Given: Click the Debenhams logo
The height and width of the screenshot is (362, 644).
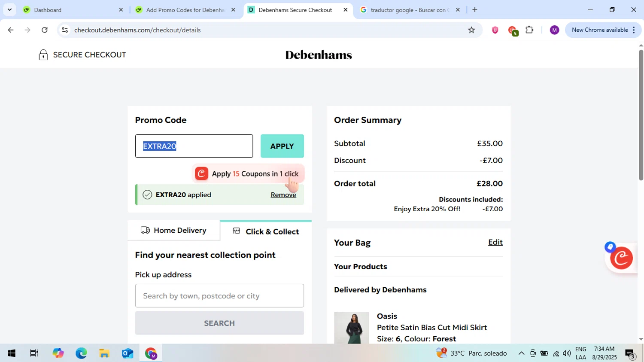Looking at the screenshot, I should click(319, 55).
